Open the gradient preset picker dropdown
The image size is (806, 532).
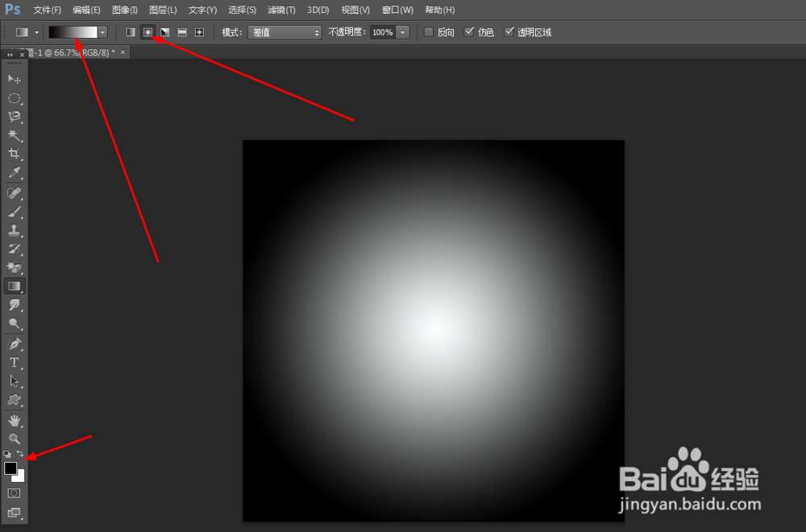pos(102,31)
